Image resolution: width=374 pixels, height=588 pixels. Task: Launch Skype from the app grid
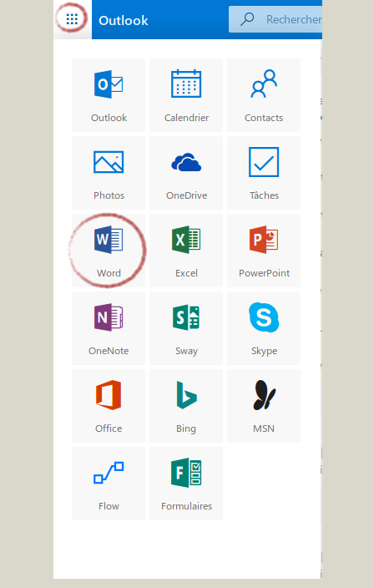(x=264, y=327)
